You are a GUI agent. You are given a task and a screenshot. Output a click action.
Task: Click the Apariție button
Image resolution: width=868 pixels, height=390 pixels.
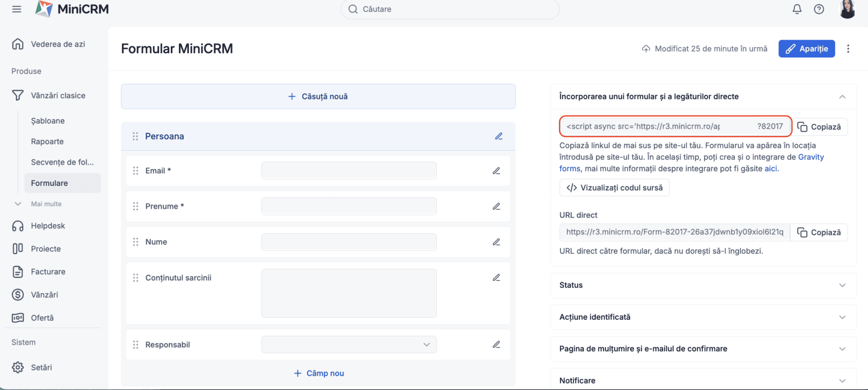[x=806, y=49]
